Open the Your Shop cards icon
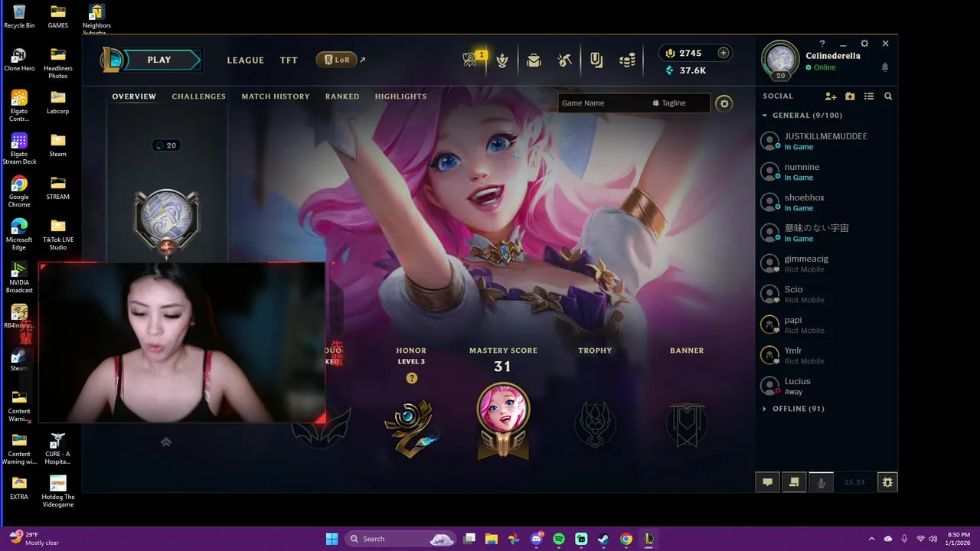The width and height of the screenshot is (980, 551). coord(595,60)
